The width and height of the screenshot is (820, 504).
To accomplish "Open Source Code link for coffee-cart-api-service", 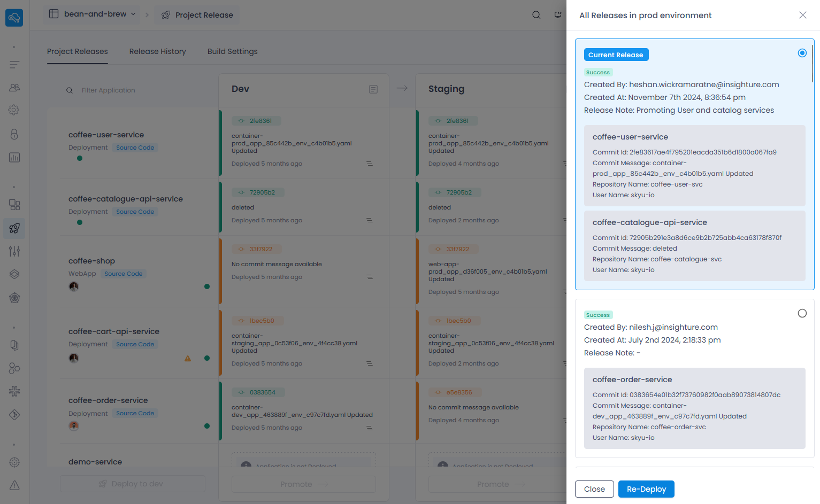I will click(x=135, y=344).
